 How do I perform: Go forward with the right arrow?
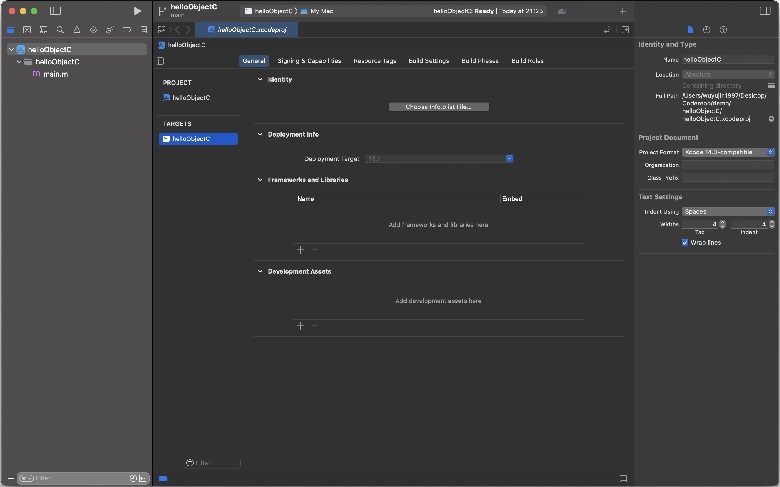tap(188, 30)
